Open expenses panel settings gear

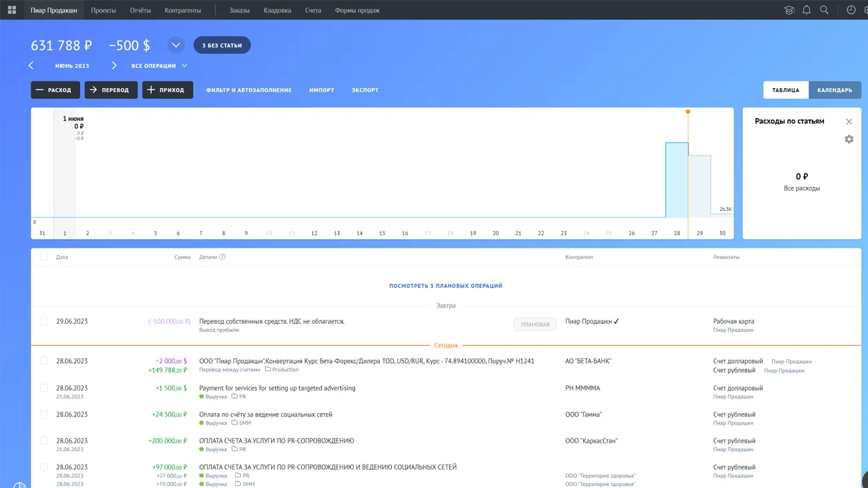point(849,140)
